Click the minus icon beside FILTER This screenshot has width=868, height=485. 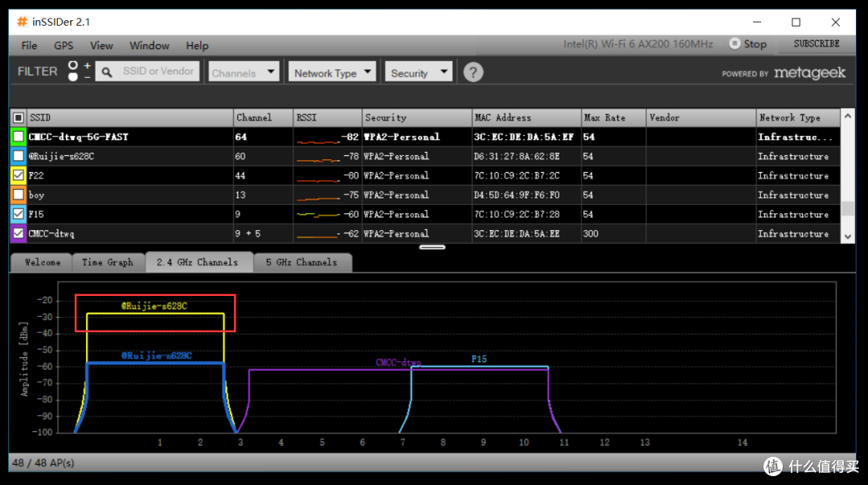click(x=87, y=77)
